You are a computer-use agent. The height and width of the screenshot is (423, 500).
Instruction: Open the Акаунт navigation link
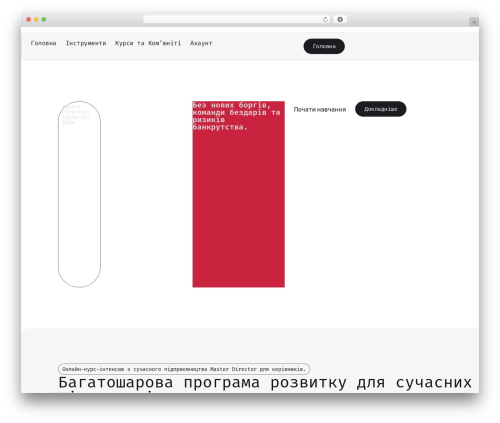(201, 43)
